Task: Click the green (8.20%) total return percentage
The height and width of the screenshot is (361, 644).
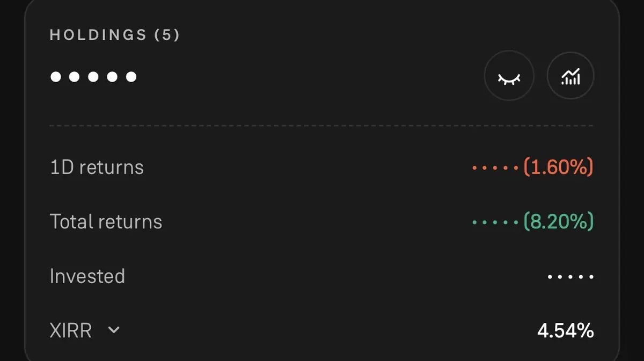Action: 558,222
